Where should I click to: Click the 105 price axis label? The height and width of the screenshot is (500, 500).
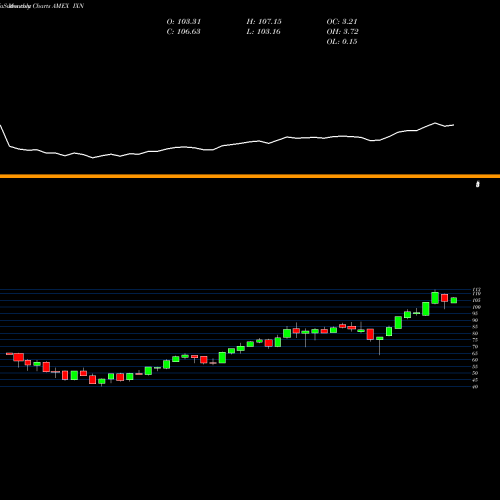coord(477,300)
